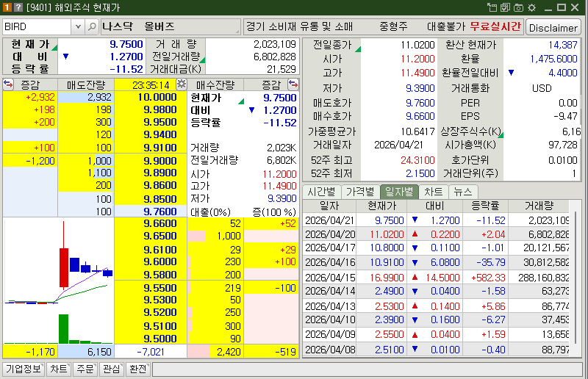588x379 pixels.
Task: Open the 뉴스 tab
Action: tap(463, 192)
